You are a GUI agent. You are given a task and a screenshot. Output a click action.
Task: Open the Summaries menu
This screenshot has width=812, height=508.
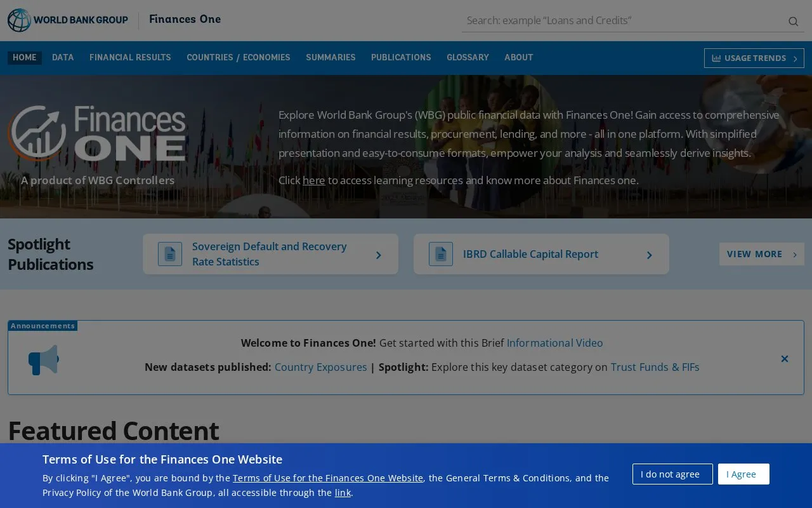pos(331,58)
